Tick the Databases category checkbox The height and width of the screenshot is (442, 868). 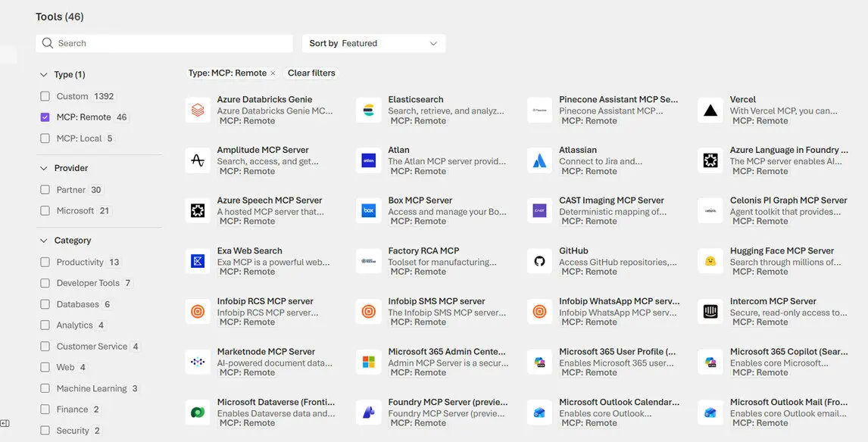pos(45,304)
